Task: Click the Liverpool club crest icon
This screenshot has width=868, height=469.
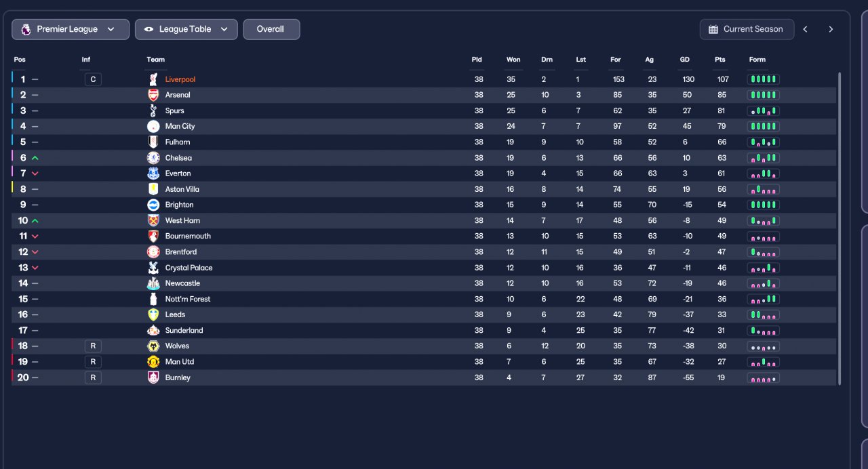Action: tap(153, 79)
